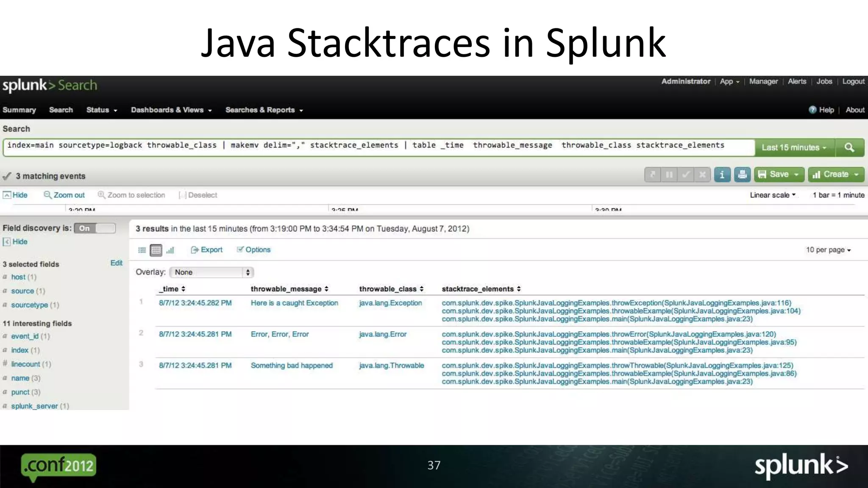Click 'Error, Error, Error' message
The height and width of the screenshot is (488, 868).
click(x=280, y=334)
